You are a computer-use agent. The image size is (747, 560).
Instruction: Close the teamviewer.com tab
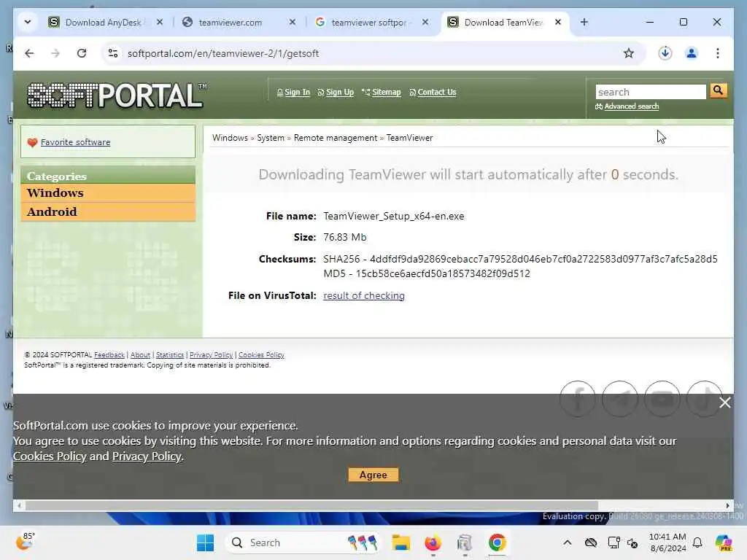click(x=293, y=22)
